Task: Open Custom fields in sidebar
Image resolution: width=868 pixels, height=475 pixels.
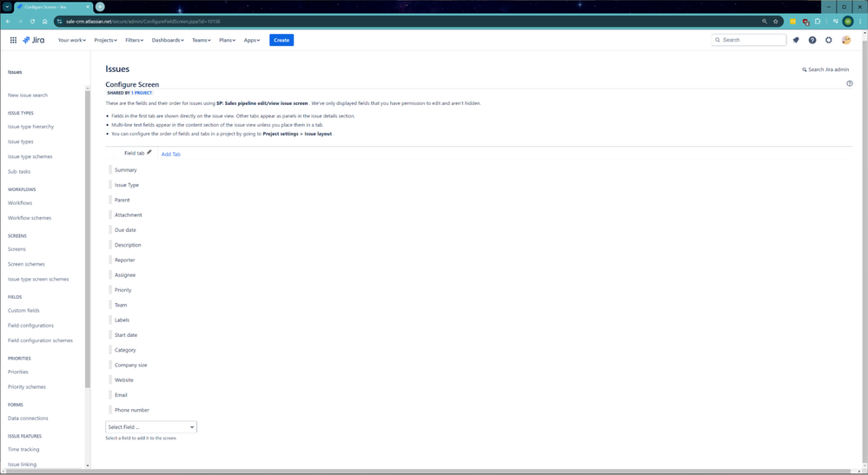Action: click(23, 310)
